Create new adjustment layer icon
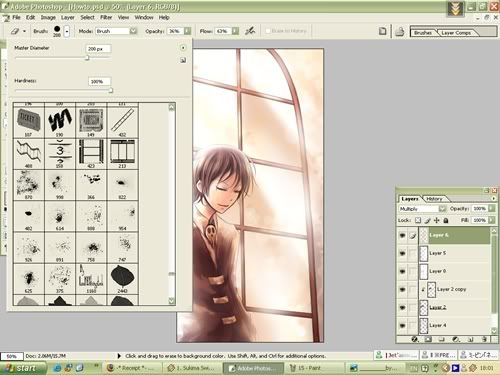This screenshot has width=500, height=375. coord(456,339)
